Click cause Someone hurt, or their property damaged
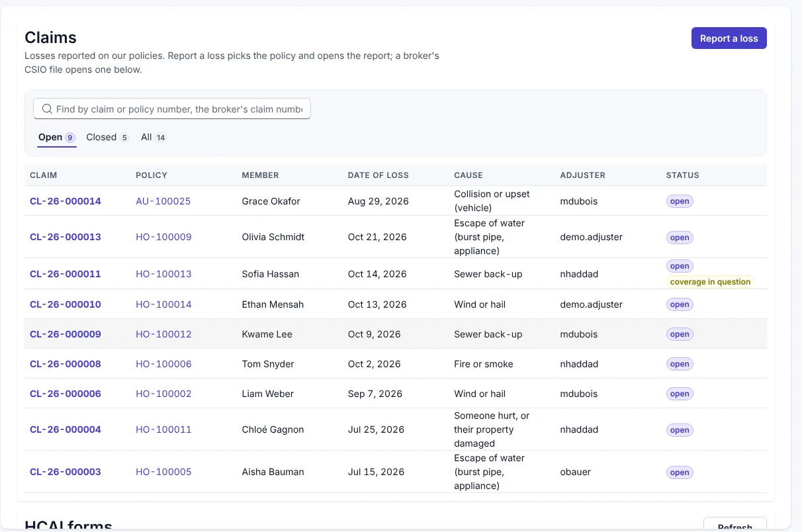Image resolution: width=802 pixels, height=532 pixels. point(492,429)
